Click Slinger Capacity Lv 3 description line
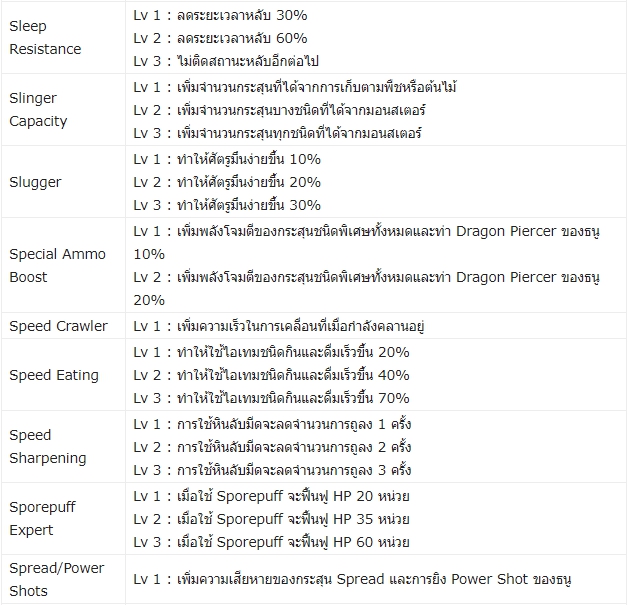 292,133
